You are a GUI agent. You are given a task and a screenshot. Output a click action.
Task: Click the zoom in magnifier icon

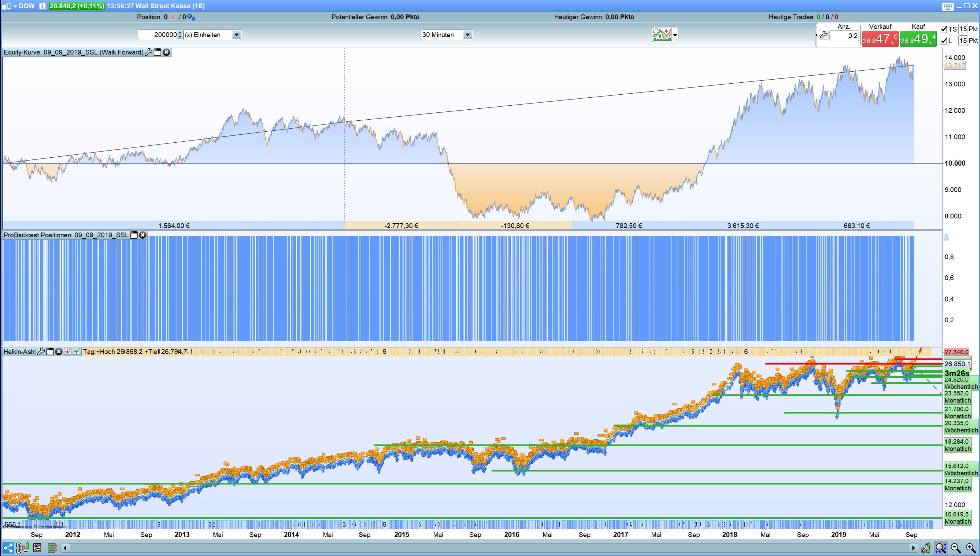point(970,547)
